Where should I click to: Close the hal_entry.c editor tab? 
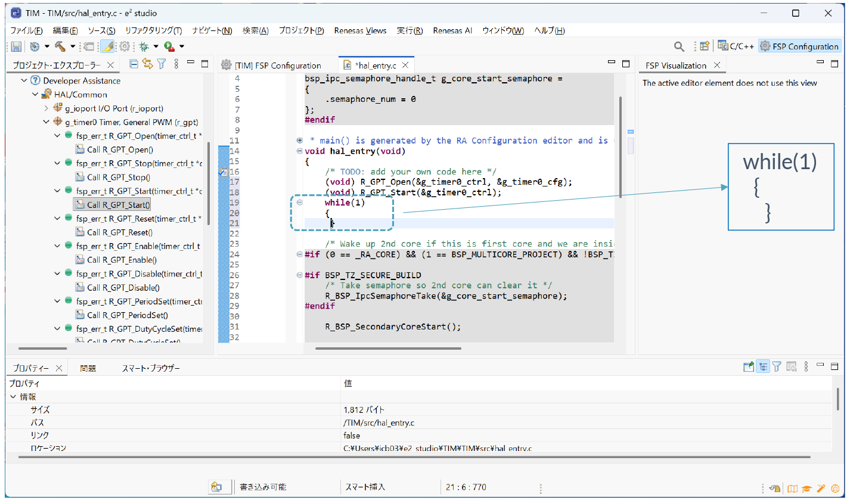click(405, 66)
